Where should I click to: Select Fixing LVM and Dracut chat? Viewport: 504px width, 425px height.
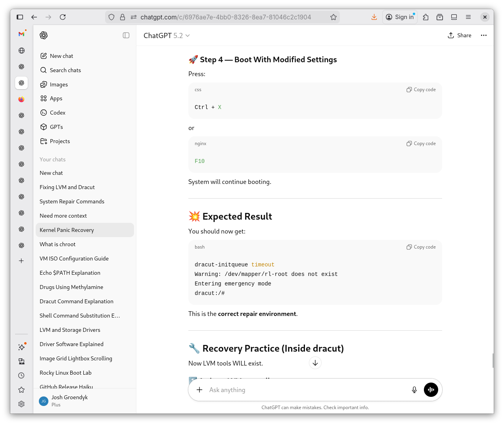pos(67,187)
